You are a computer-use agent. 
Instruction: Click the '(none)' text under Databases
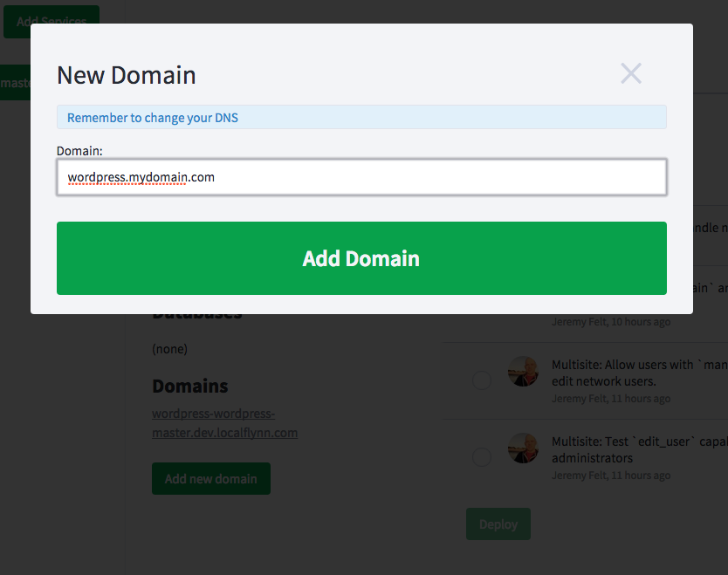(169, 349)
